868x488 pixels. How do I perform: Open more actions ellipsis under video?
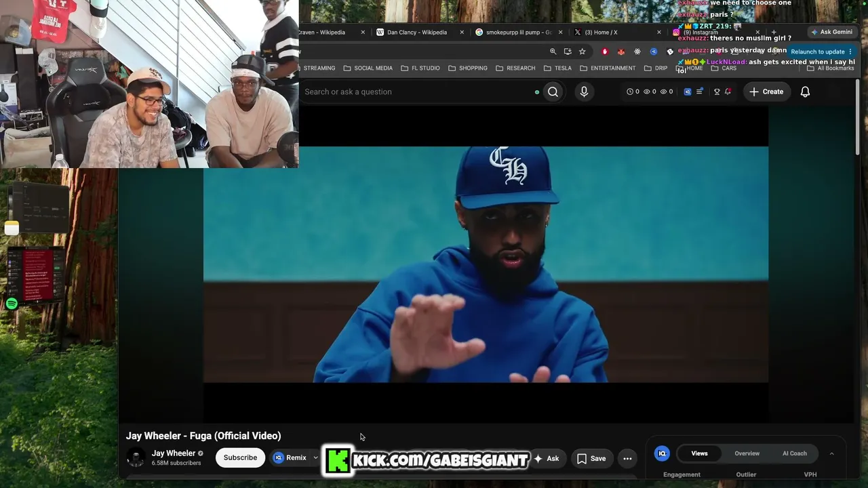627,459
